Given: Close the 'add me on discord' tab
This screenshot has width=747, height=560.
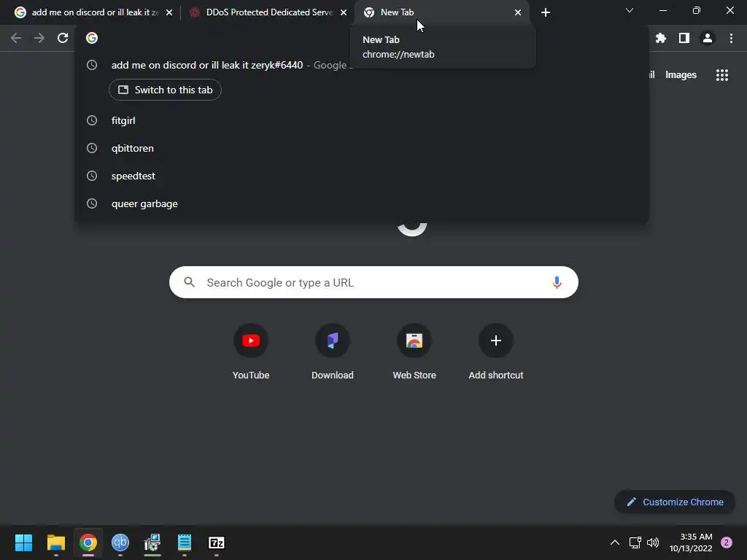Looking at the screenshot, I should [169, 12].
